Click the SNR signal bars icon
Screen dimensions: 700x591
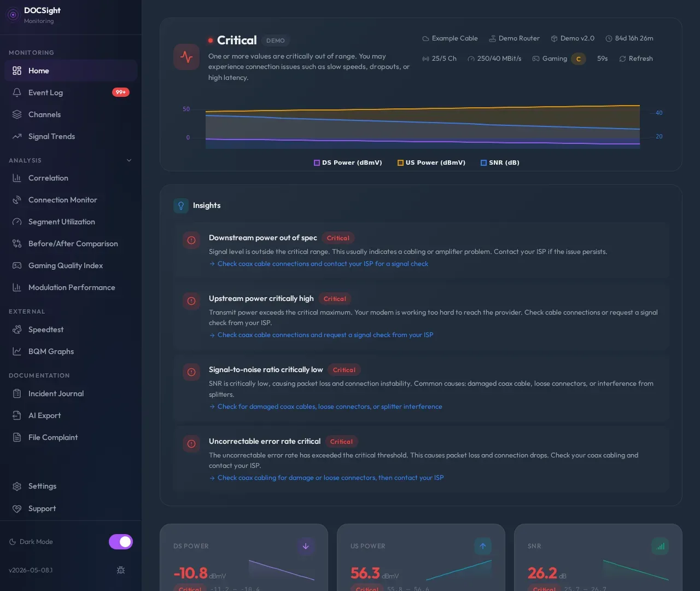tap(660, 546)
